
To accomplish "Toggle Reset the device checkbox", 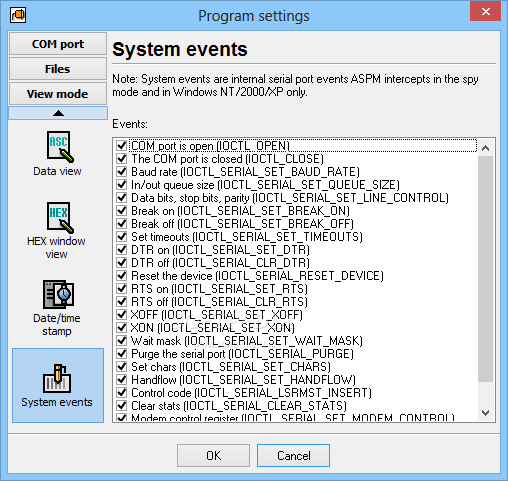I will point(122,276).
